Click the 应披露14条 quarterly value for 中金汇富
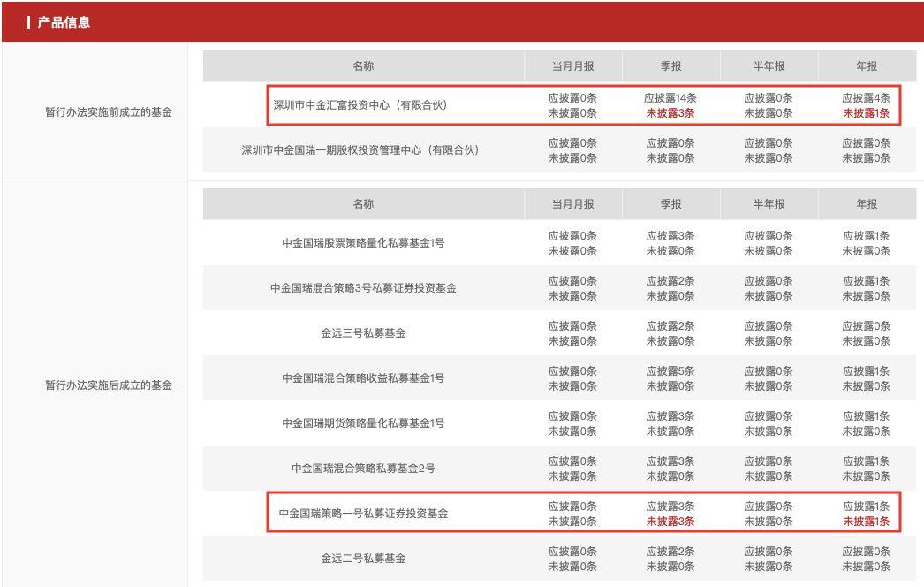924x587 pixels. click(x=670, y=98)
